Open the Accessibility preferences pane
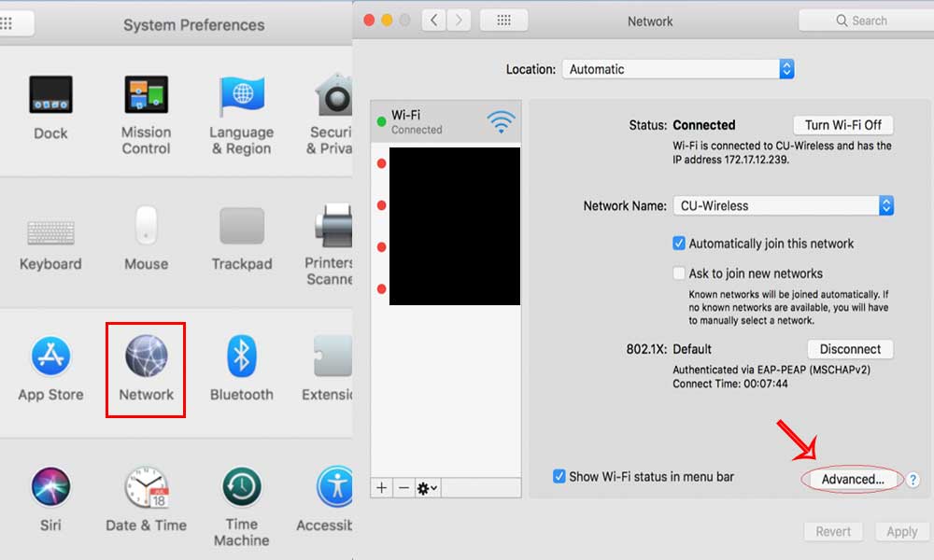The width and height of the screenshot is (934, 560). 325,498
